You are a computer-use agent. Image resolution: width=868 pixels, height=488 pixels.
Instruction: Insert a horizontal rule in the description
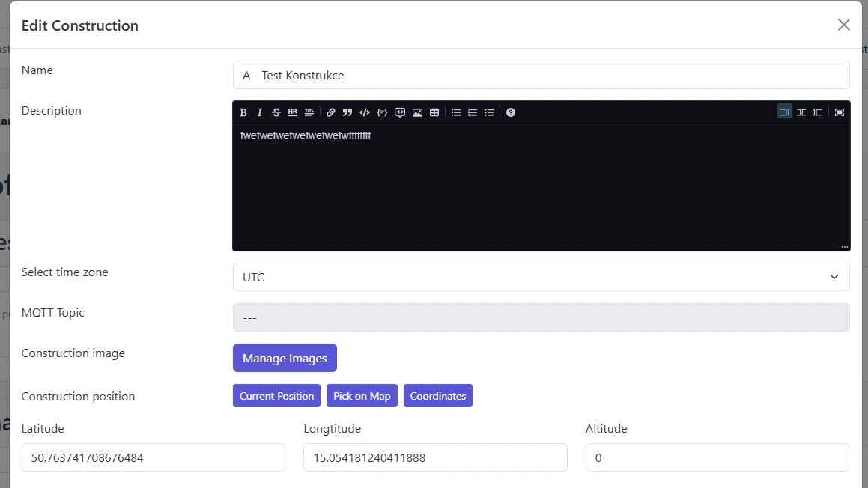pyautogui.click(x=292, y=112)
